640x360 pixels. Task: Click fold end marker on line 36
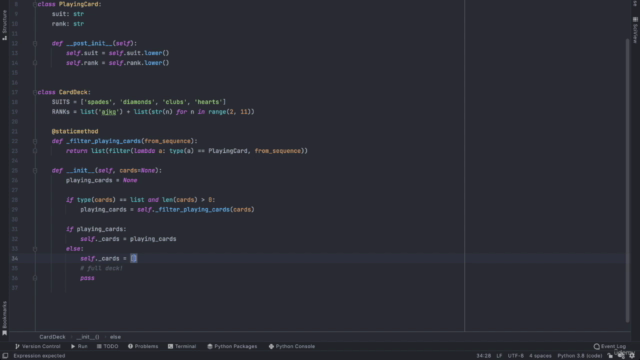click(x=35, y=278)
